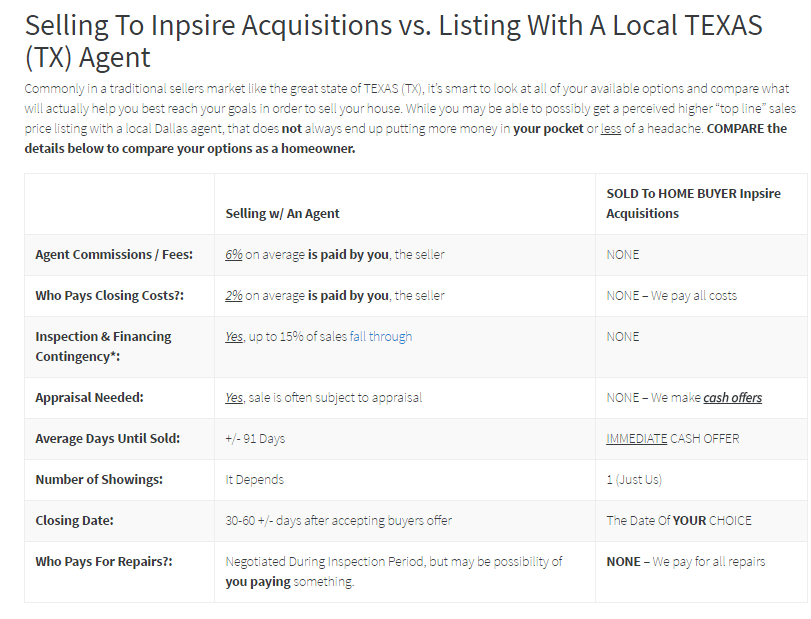Click underlined "Yes" in Inspection & Financing row

click(x=234, y=337)
